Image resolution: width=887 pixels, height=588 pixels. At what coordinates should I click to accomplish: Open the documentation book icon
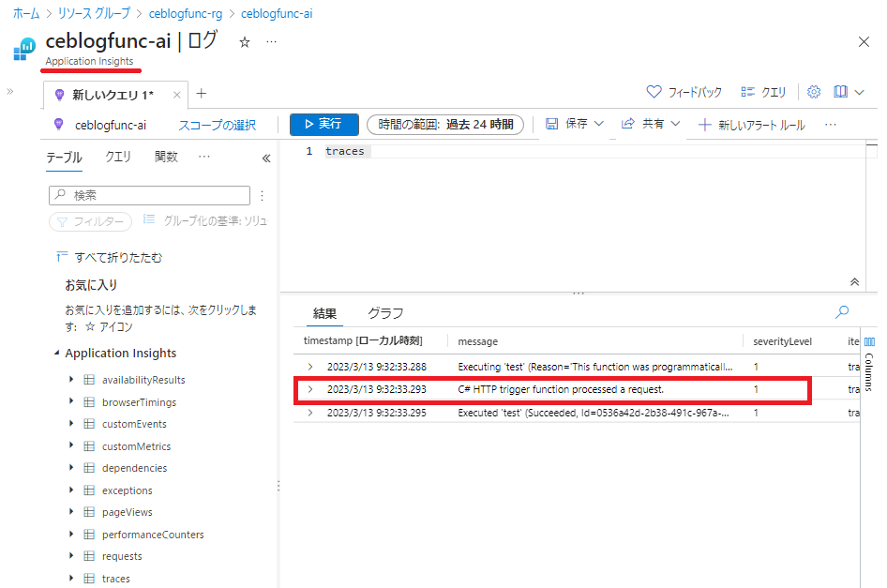coord(841,92)
